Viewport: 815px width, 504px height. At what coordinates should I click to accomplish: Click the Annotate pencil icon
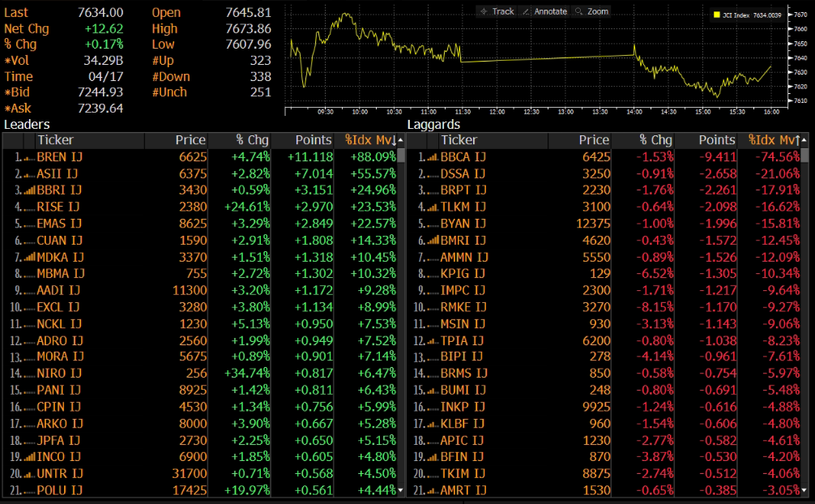(526, 11)
